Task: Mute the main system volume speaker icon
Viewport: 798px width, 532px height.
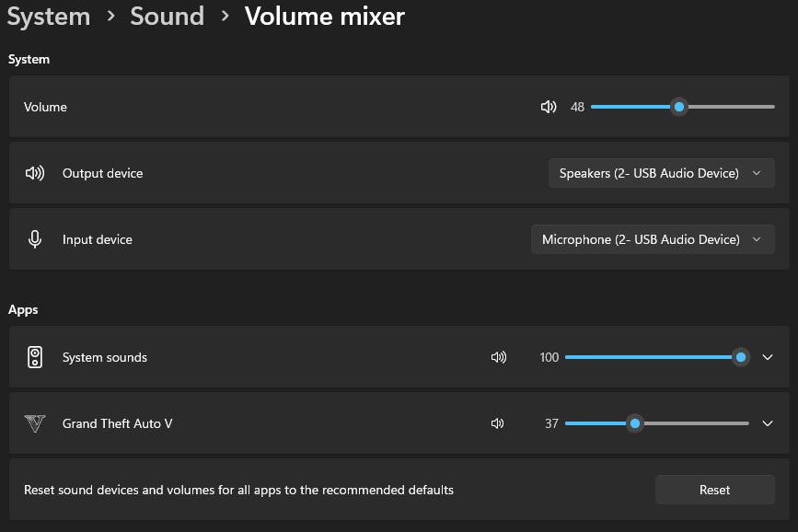Action: point(549,107)
